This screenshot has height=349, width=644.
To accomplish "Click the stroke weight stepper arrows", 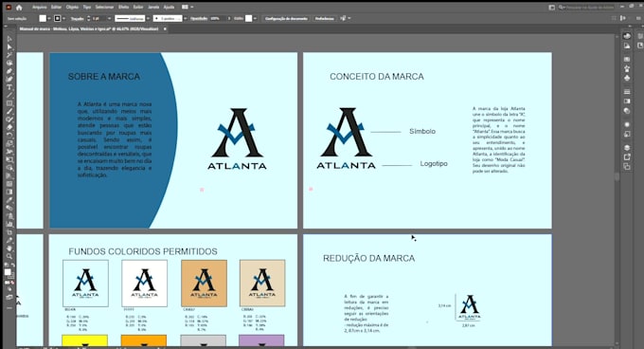I will pyautogui.click(x=89, y=19).
